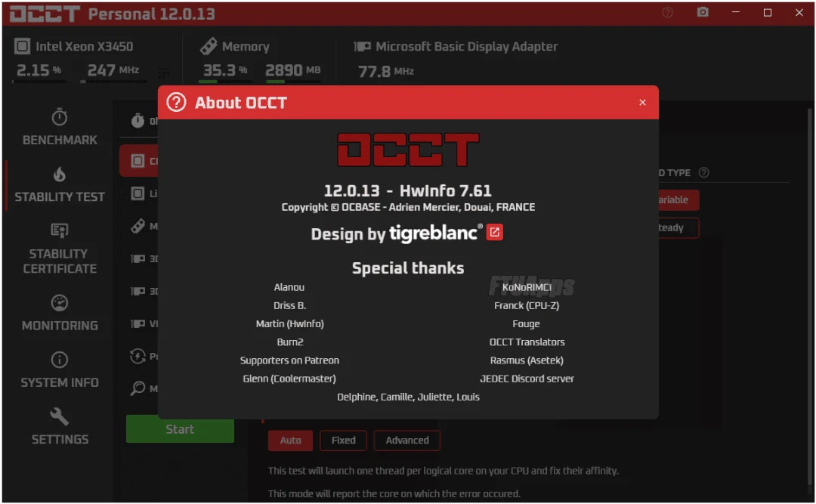The image size is (816, 504).
Task: Click the CPU frequency 247 MHz value
Action: coord(113,70)
